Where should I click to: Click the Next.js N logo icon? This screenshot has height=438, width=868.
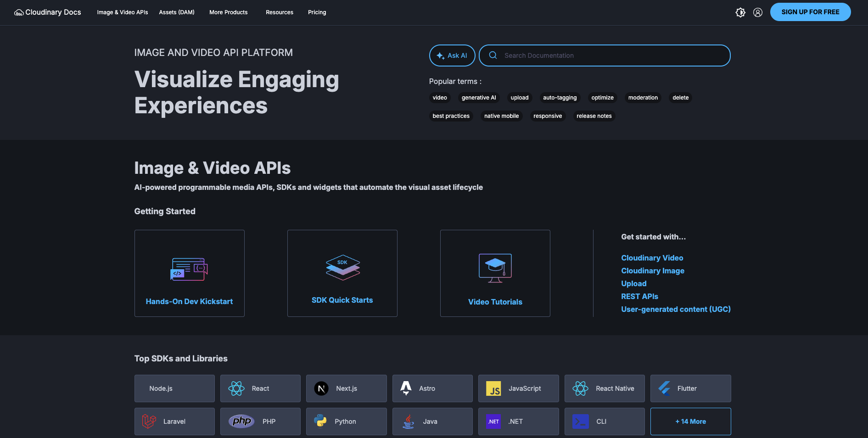click(x=321, y=388)
